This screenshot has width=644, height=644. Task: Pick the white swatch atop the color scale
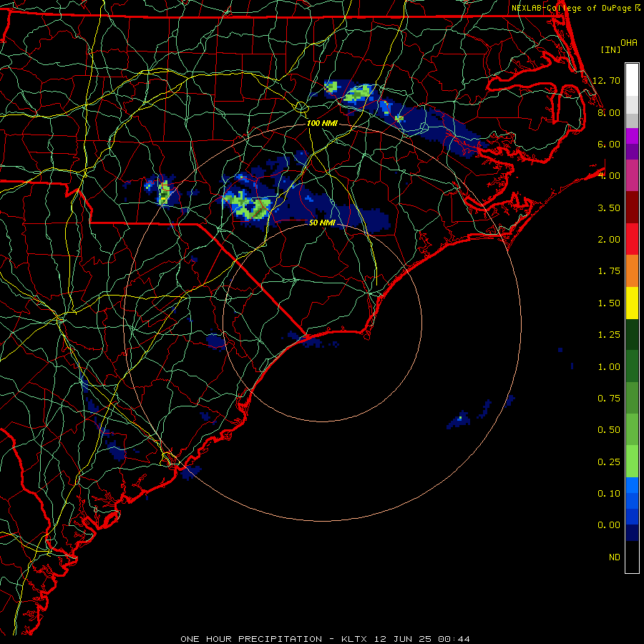pyautogui.click(x=632, y=80)
